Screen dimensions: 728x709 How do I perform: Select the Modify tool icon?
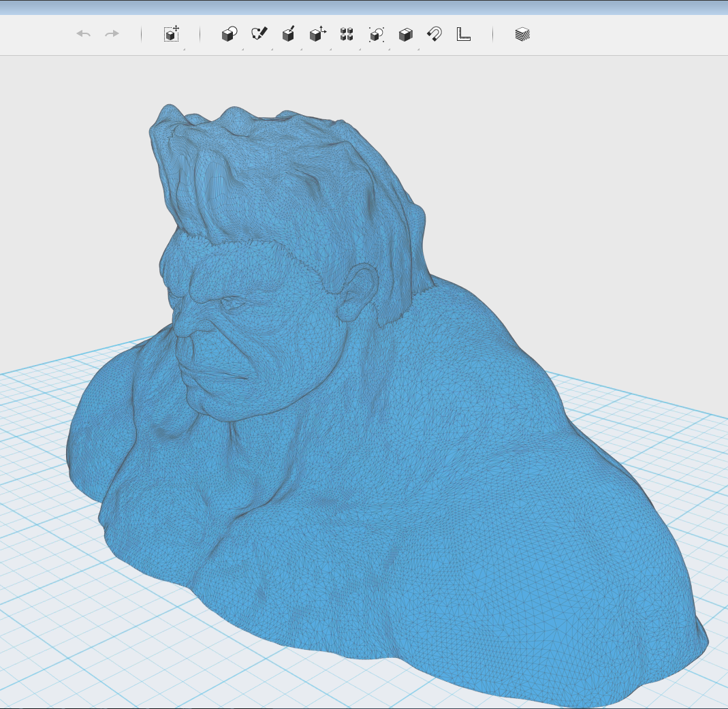click(317, 34)
